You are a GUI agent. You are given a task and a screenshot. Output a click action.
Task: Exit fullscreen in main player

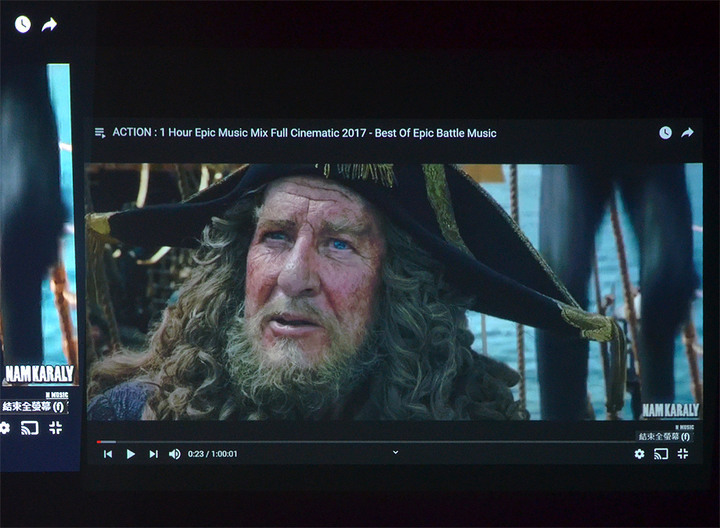click(x=683, y=454)
